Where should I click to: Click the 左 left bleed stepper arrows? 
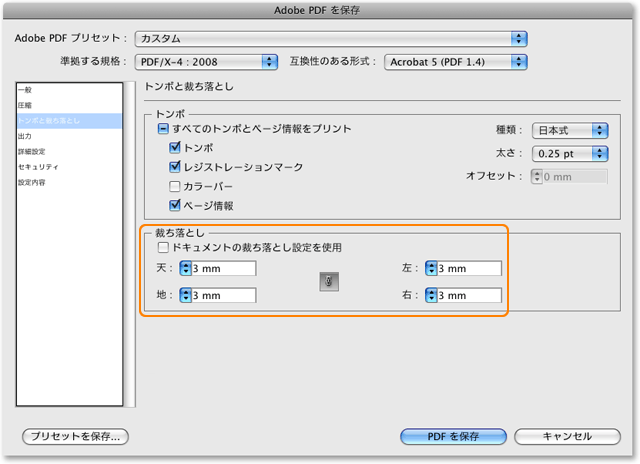pos(431,268)
